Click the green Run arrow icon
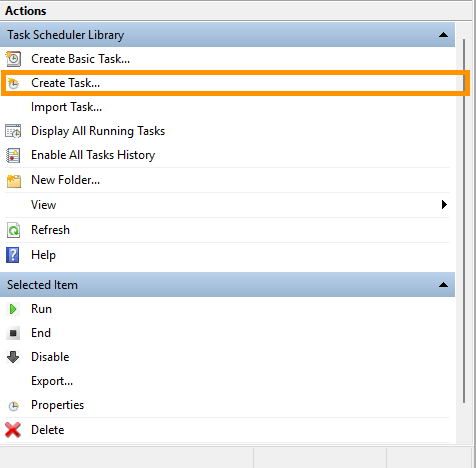The image size is (476, 468). pos(13,309)
